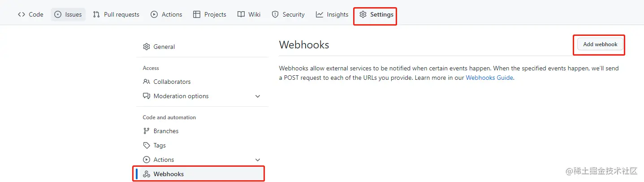
Task: Expand the Moderation options chevron
Action: point(258,96)
